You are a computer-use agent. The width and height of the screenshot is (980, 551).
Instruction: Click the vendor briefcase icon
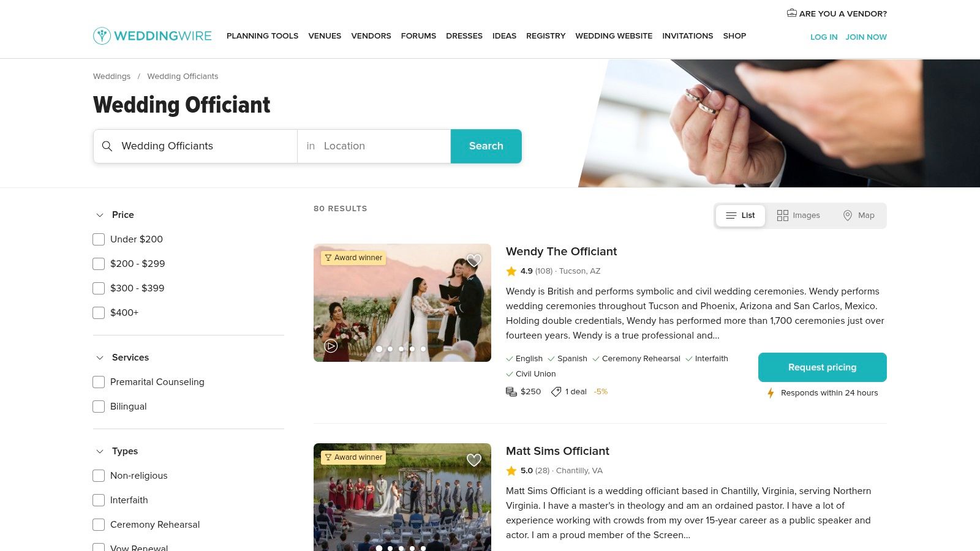tap(791, 13)
